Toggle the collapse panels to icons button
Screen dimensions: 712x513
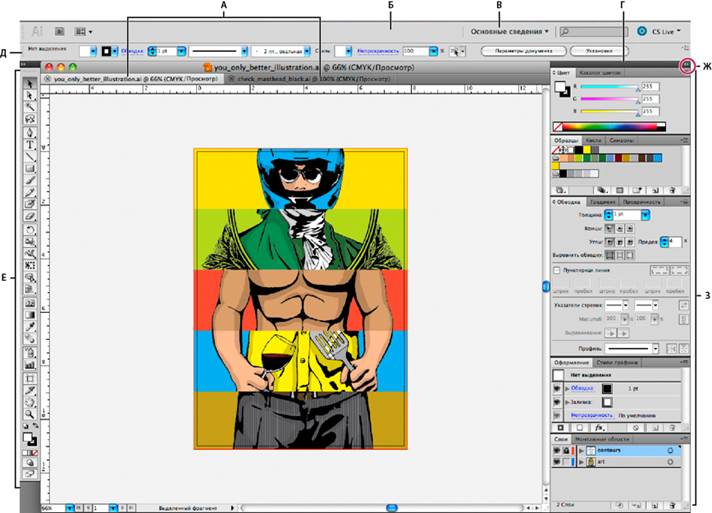(687, 66)
